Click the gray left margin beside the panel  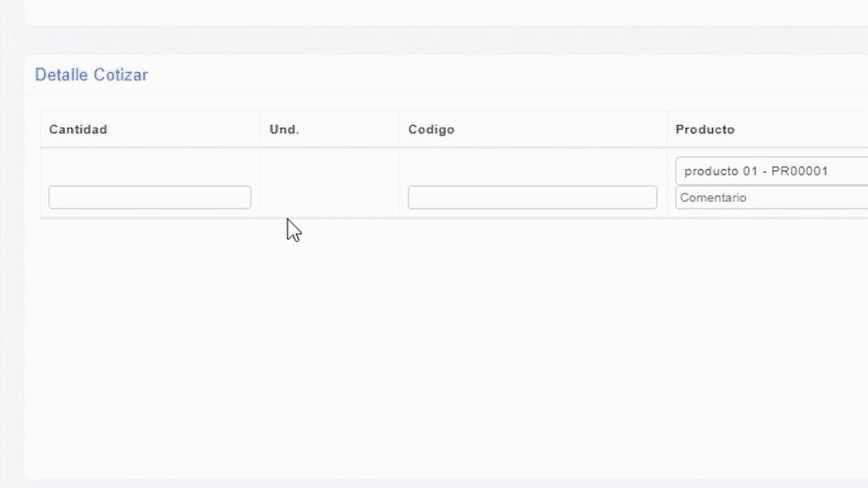point(11,274)
